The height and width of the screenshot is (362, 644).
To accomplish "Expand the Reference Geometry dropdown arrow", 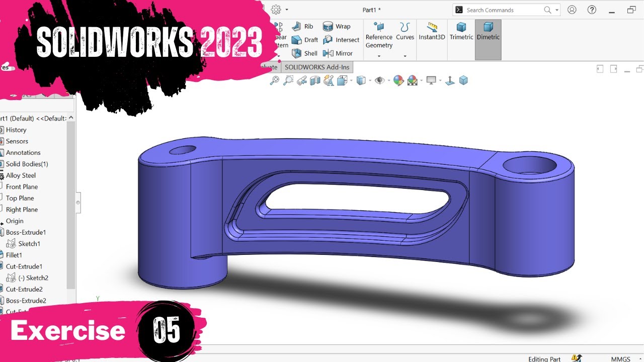I will click(379, 56).
